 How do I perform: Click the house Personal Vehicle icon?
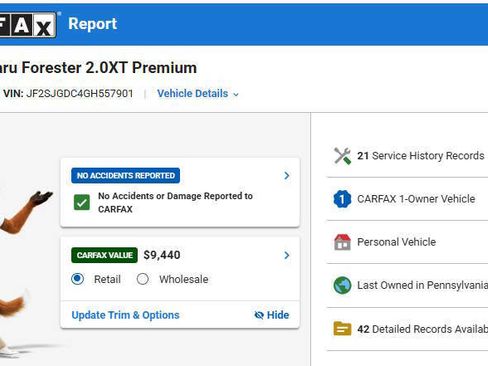342,242
